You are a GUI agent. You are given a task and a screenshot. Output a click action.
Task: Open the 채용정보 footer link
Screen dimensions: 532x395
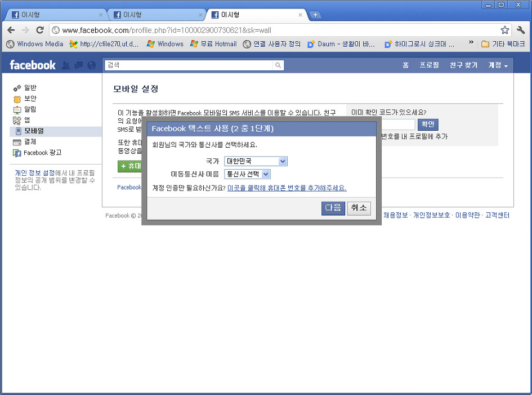coord(395,215)
